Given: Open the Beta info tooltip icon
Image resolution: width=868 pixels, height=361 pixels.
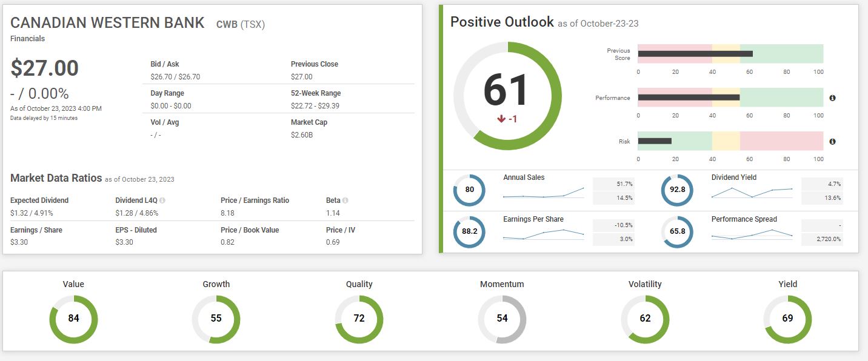Looking at the screenshot, I should point(345,200).
